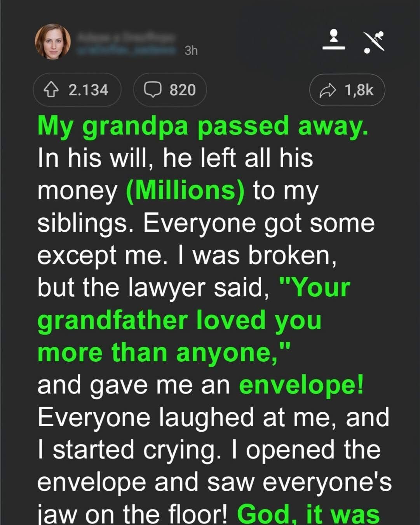
Task: Click the green "(Millions)" highlighted word
Action: (x=186, y=191)
